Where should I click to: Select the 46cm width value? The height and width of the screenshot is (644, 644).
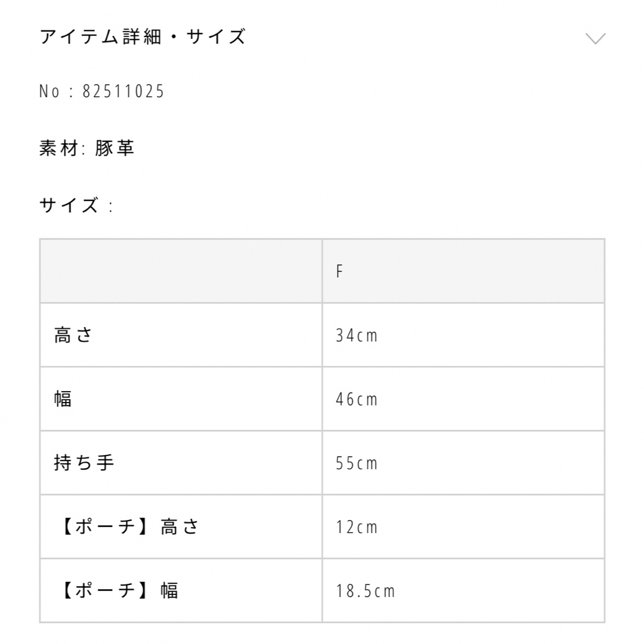(357, 400)
